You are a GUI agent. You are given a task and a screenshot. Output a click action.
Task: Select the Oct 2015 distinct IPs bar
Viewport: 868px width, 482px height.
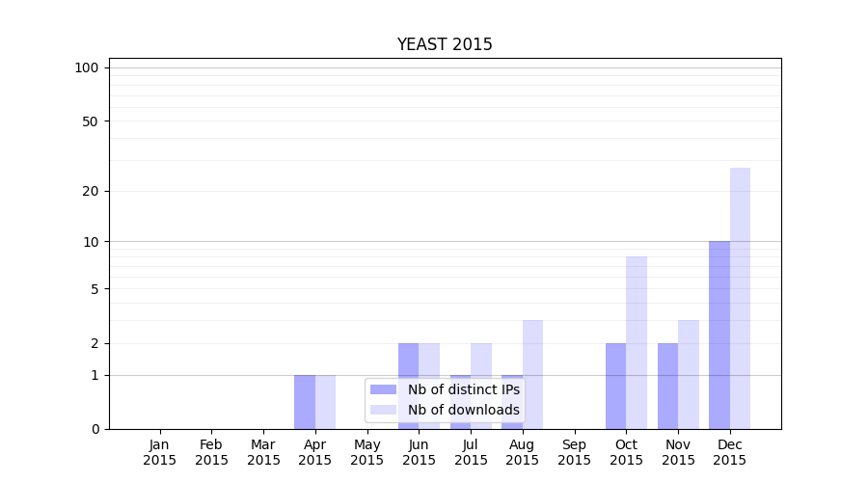coord(615,386)
